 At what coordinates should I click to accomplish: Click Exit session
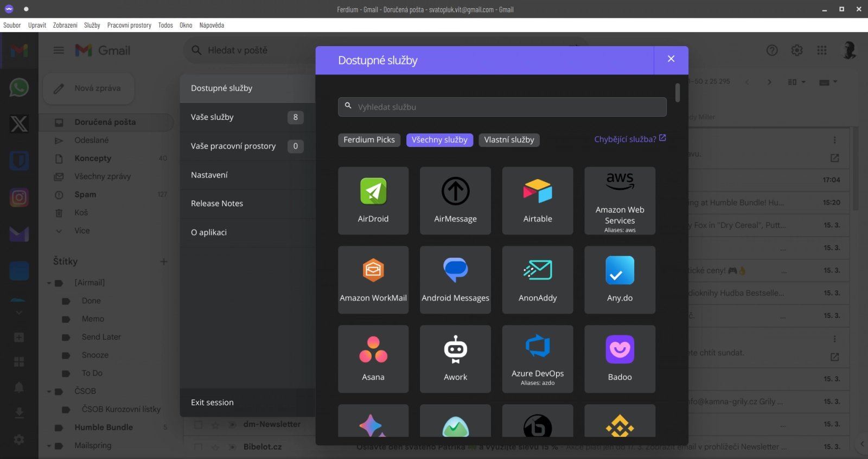[247, 403]
